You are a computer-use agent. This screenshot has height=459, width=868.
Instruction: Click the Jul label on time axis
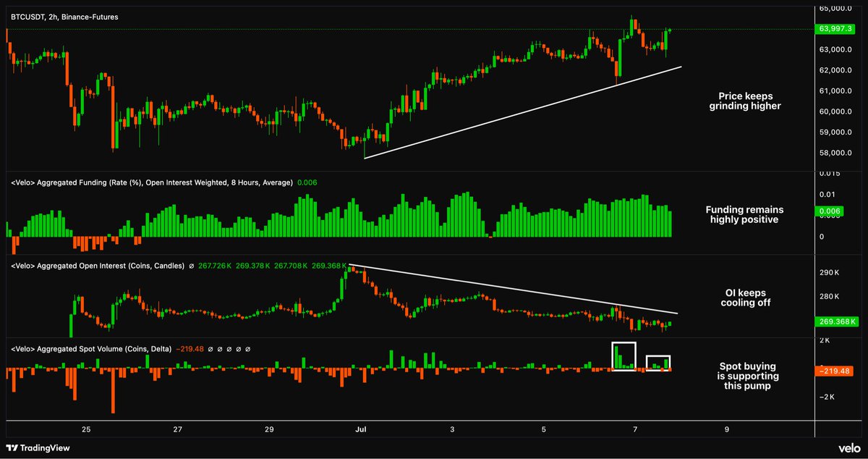pyautogui.click(x=360, y=429)
